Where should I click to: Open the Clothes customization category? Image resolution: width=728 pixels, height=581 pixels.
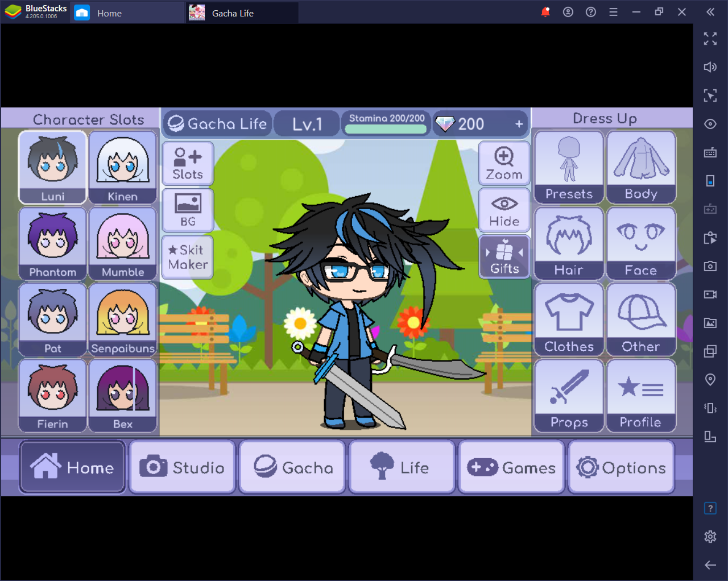coord(569,319)
